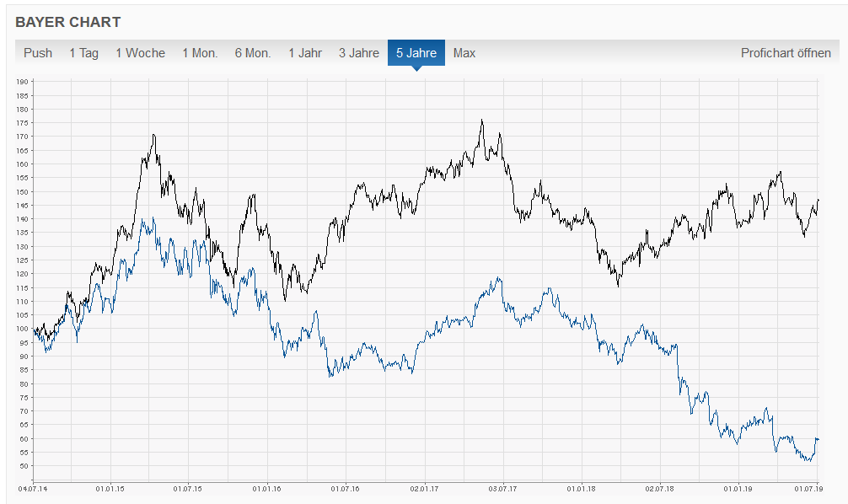Click the 02.07.18 date axis label

(659, 489)
